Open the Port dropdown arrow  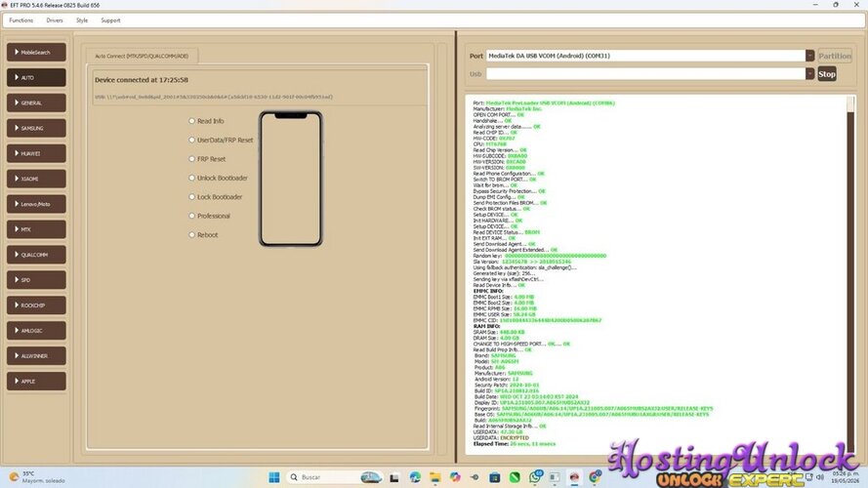click(x=809, y=56)
